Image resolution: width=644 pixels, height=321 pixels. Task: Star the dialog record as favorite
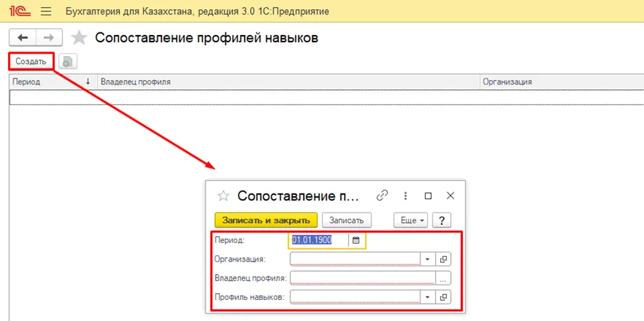coord(223,196)
